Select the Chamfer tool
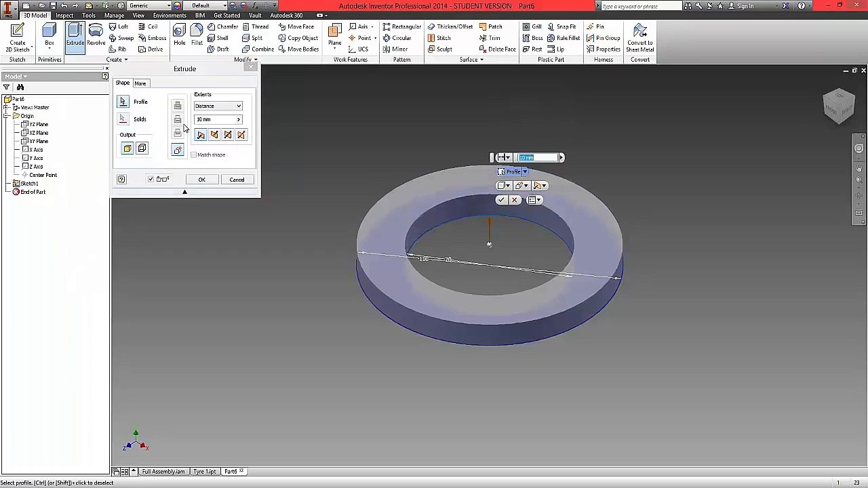The width and height of the screenshot is (868, 488). tap(222, 27)
